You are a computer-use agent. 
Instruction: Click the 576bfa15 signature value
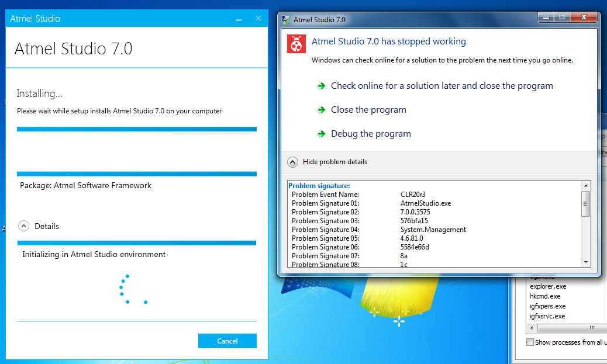(414, 220)
